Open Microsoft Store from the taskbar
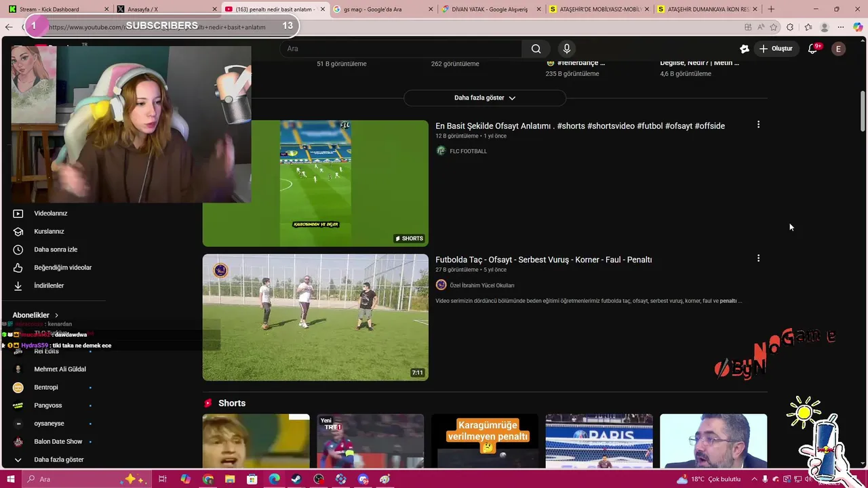Screen dimensions: 868x488 coord(252,479)
